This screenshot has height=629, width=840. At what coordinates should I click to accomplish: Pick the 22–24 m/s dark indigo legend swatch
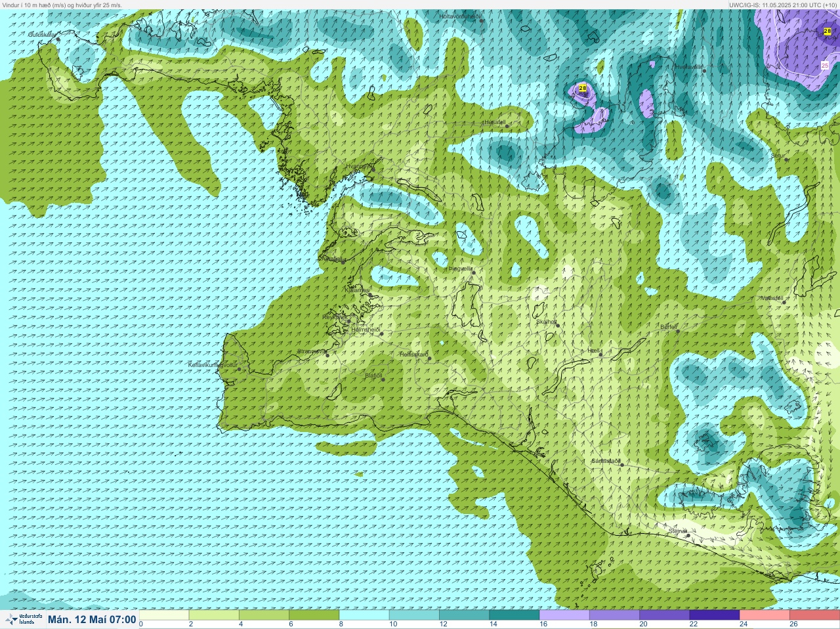click(714, 615)
